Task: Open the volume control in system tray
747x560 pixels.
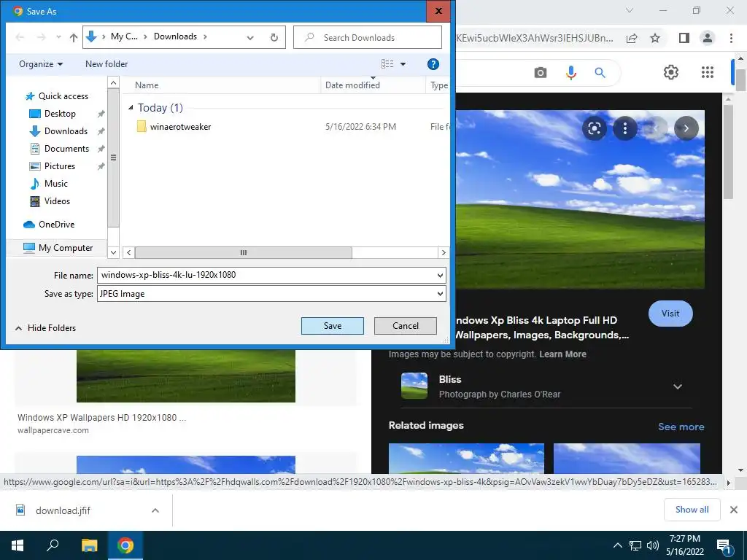Action: click(653, 545)
